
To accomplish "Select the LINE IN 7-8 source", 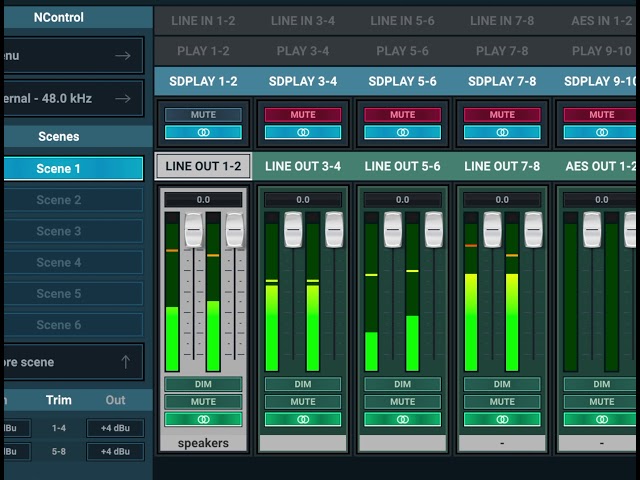I will point(502,21).
